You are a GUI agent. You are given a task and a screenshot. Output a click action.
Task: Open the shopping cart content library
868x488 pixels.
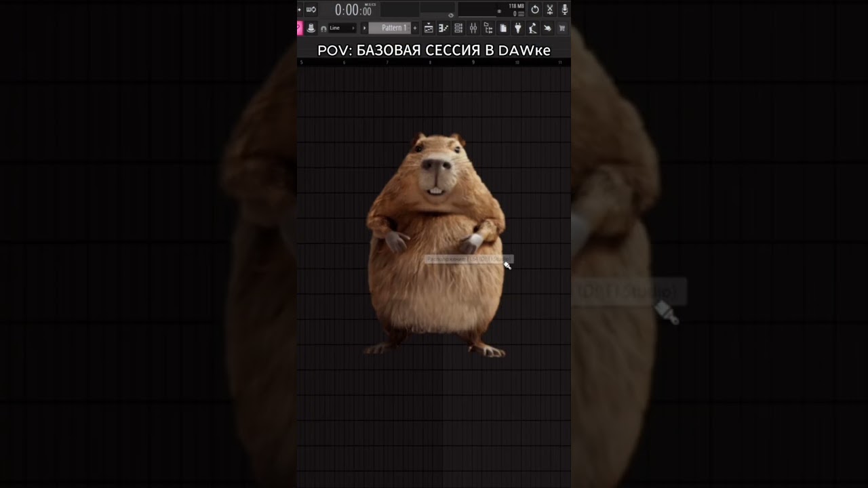pyautogui.click(x=562, y=28)
